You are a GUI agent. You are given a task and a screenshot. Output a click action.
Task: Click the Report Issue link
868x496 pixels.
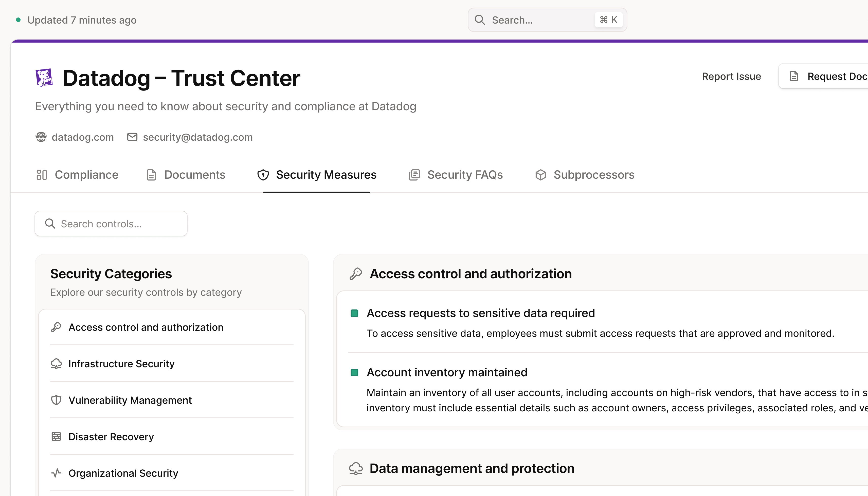[x=731, y=76]
